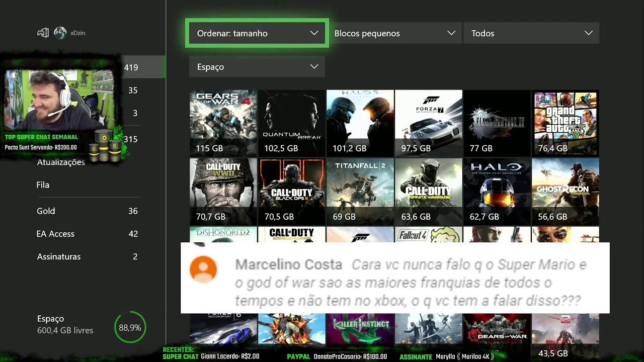644x362 pixels.
Task: Select the Killer Instinct tile
Action: click(x=360, y=329)
